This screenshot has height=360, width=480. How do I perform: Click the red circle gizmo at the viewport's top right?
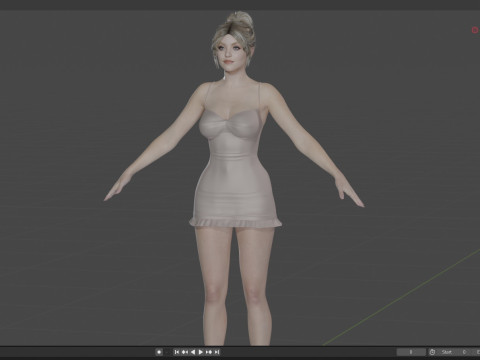click(x=475, y=30)
